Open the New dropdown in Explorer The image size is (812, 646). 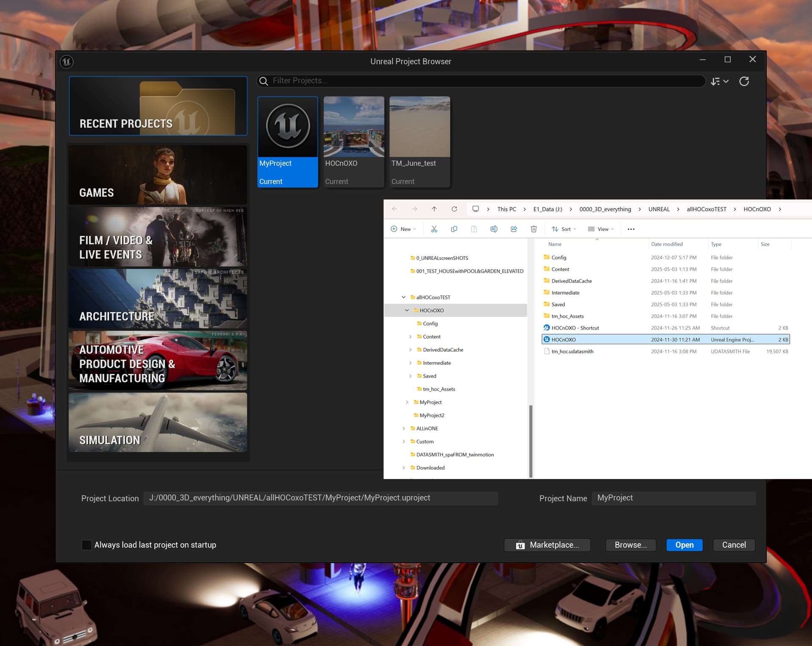[403, 229]
